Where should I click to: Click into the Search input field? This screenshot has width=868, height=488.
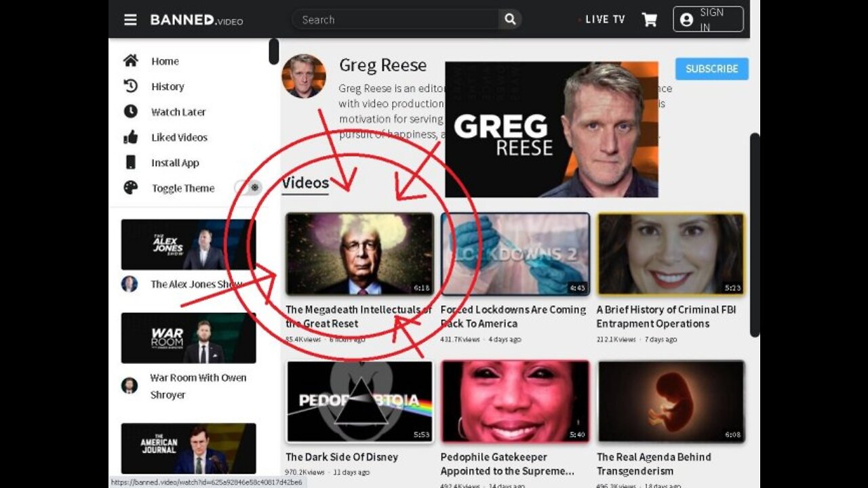click(397, 20)
